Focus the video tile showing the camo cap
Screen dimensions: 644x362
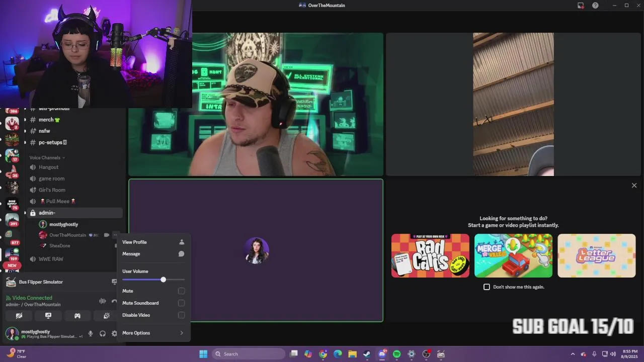[256, 105]
